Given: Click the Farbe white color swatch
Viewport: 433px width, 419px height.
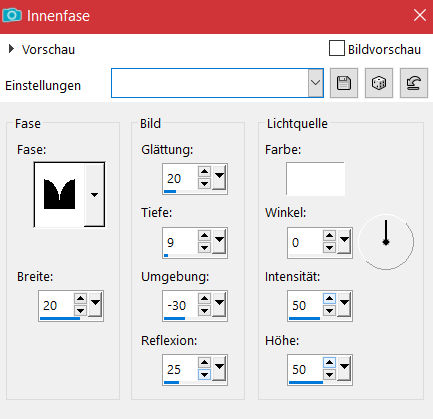Looking at the screenshot, I should point(315,179).
